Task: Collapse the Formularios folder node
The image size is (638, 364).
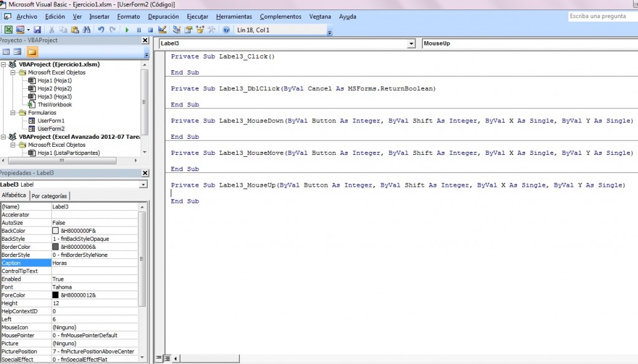Action: 13,113
